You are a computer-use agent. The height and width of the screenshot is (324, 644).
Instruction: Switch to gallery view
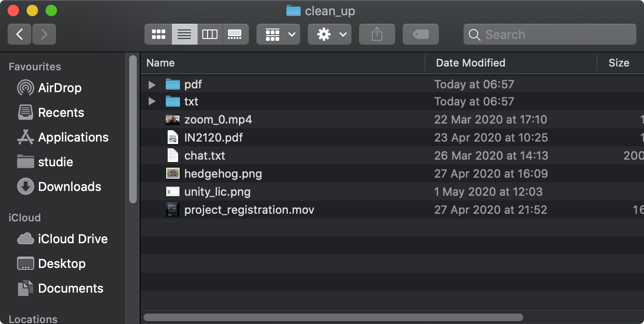point(235,34)
